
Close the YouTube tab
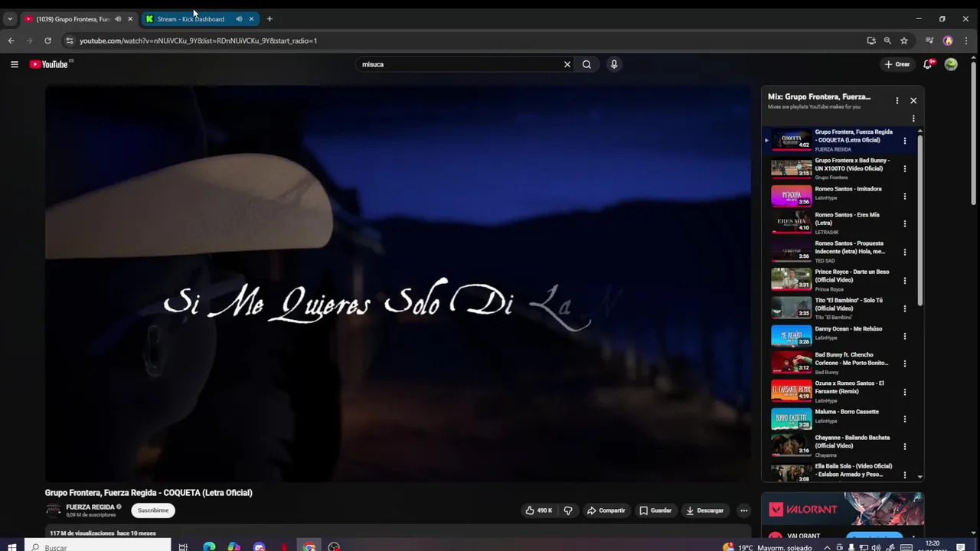pos(130,19)
